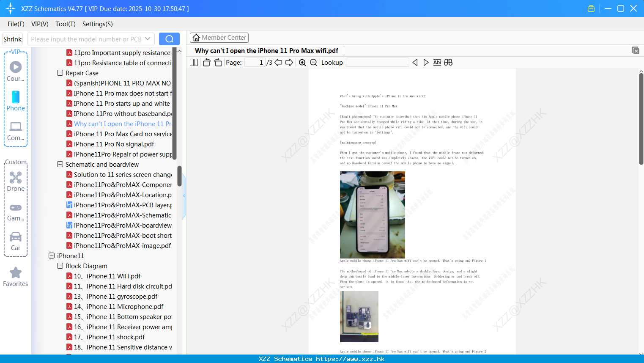
Task: Open the Member Center home button
Action: coord(219,38)
